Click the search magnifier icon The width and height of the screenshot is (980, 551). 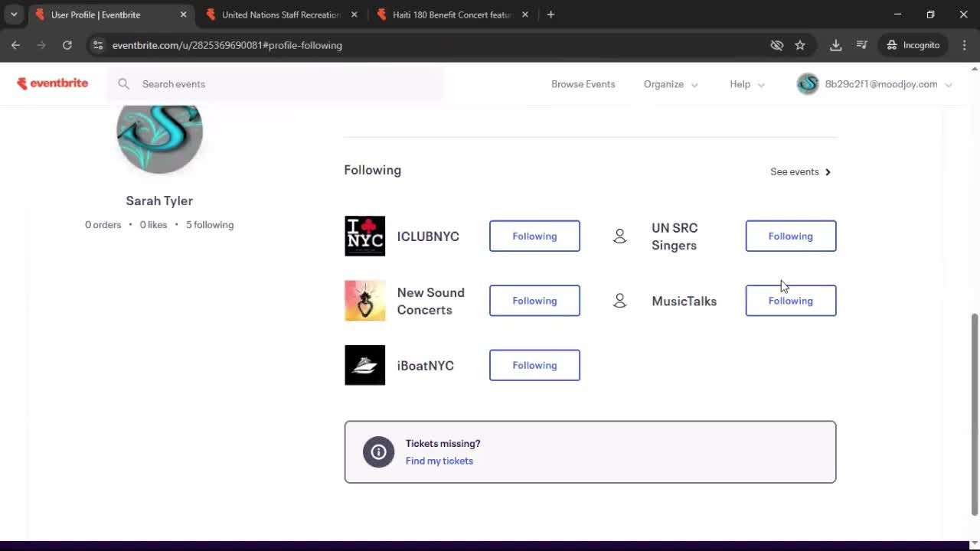click(123, 84)
